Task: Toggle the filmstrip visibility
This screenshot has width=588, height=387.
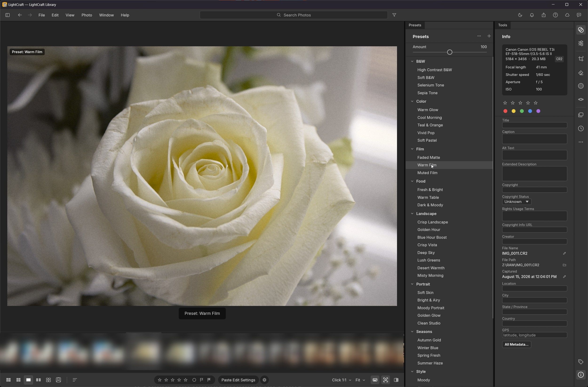Action: [x=375, y=380]
